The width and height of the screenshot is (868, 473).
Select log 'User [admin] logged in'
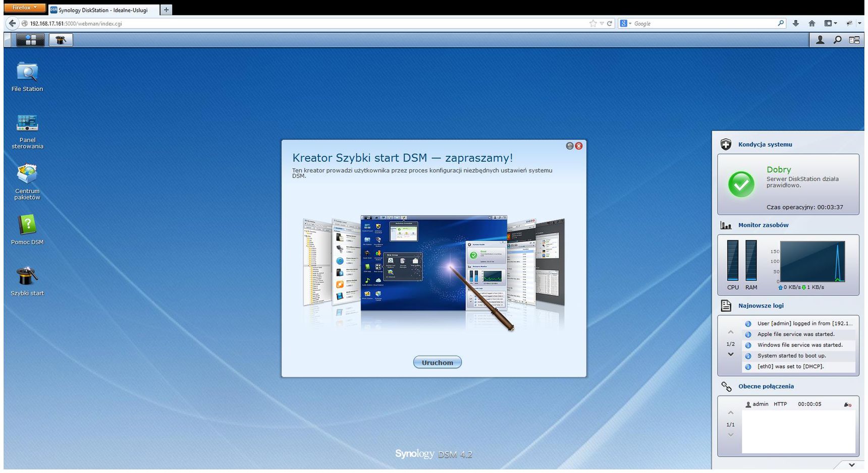(799, 324)
